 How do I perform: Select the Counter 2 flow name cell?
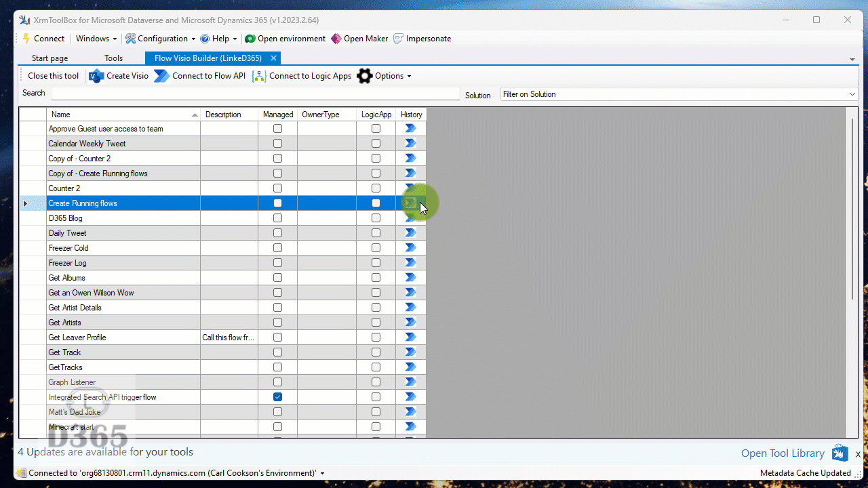point(123,188)
